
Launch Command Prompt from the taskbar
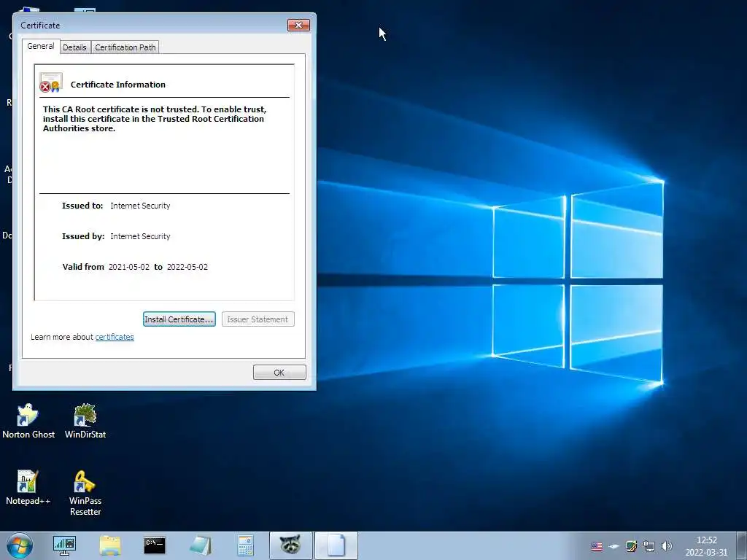tap(155, 545)
